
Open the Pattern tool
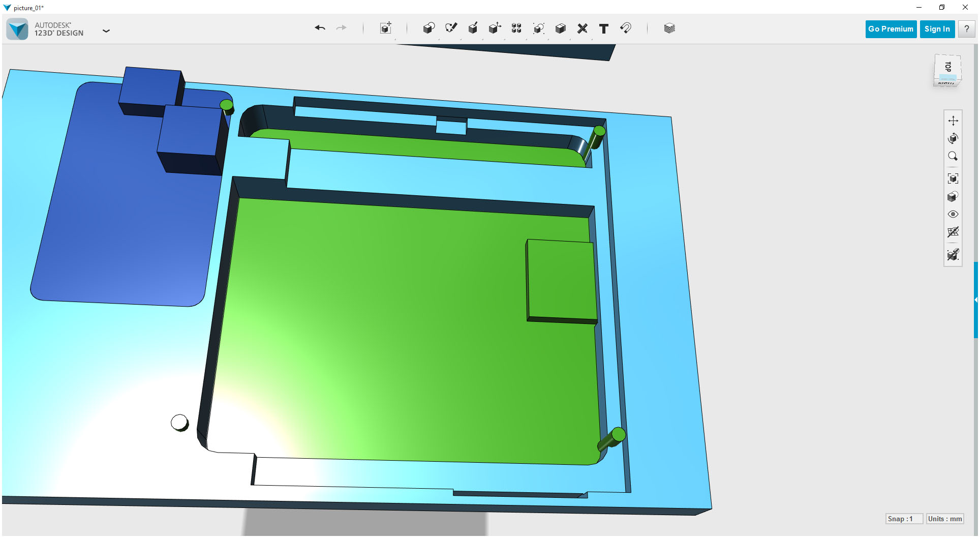click(516, 28)
